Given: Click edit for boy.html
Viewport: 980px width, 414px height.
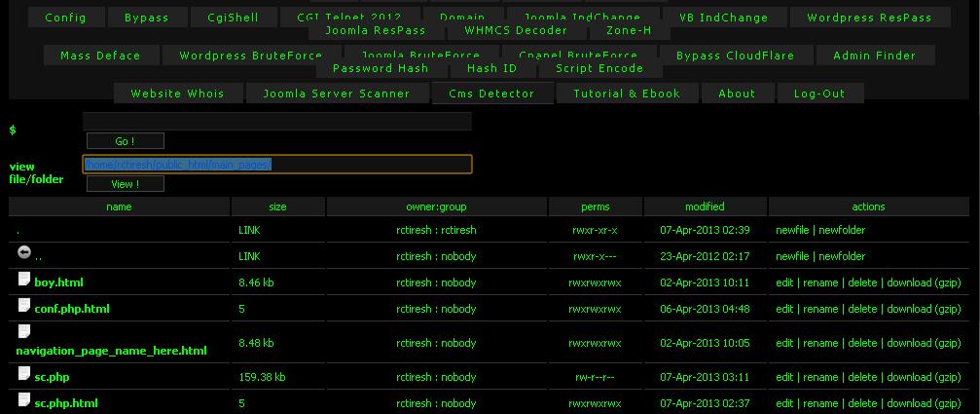Looking at the screenshot, I should 784,282.
